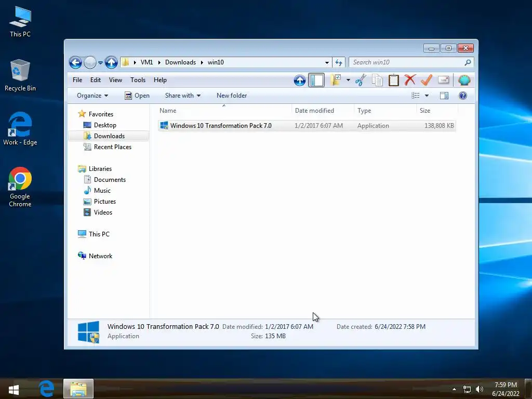
Task: Go back with the blue Back arrow
Action: (x=75, y=63)
